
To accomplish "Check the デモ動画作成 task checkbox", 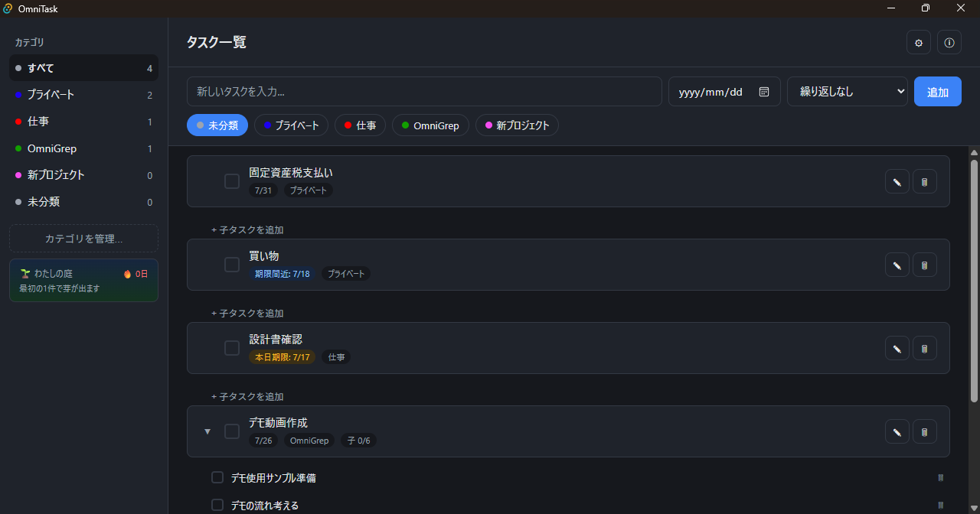I will click(x=232, y=431).
